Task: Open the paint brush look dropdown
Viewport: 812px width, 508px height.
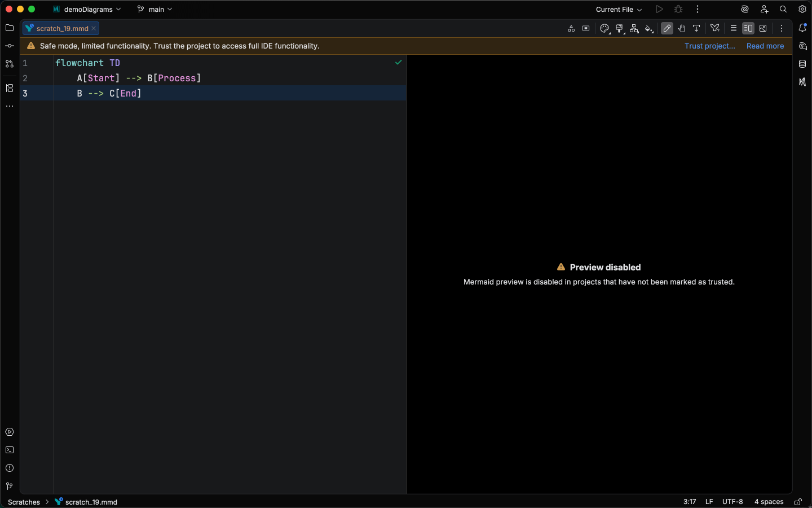Action: coord(620,29)
